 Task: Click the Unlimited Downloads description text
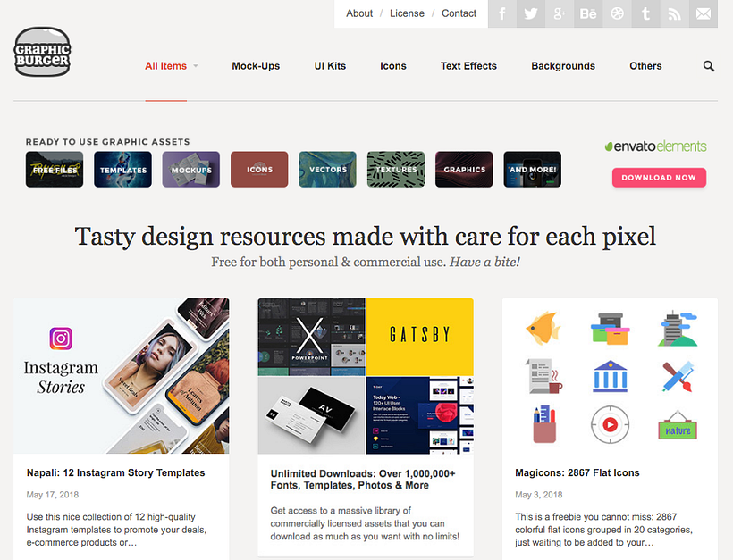coord(365,523)
